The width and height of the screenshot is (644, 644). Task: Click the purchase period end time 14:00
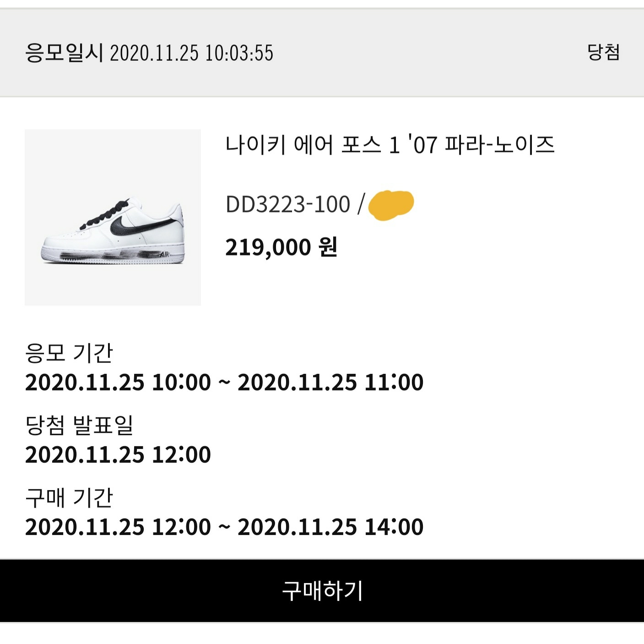[x=394, y=527]
